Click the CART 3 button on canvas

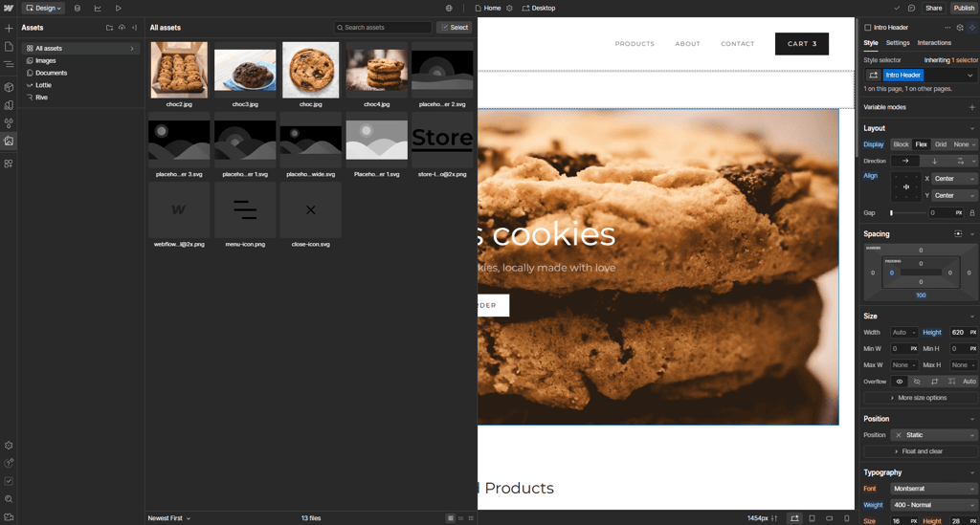coord(802,44)
